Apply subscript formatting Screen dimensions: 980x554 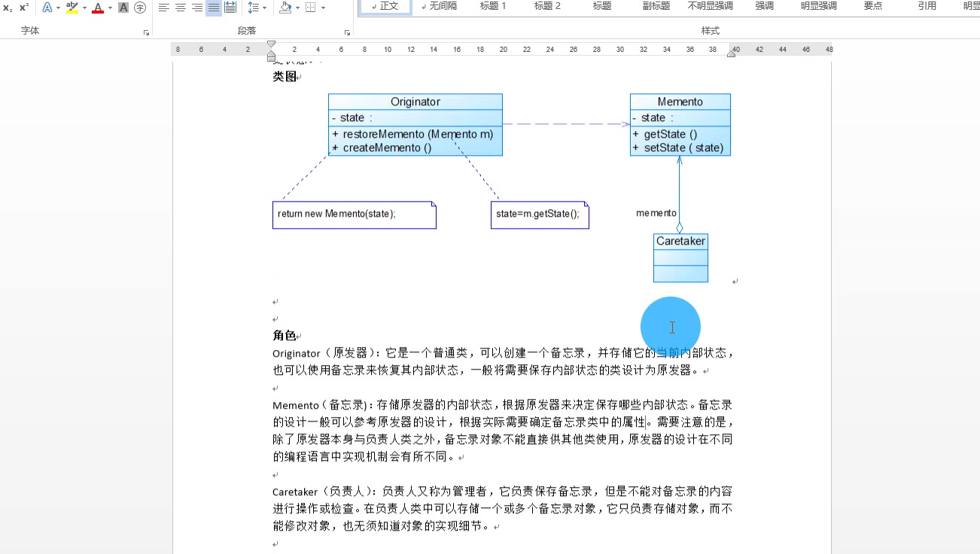click(x=8, y=8)
